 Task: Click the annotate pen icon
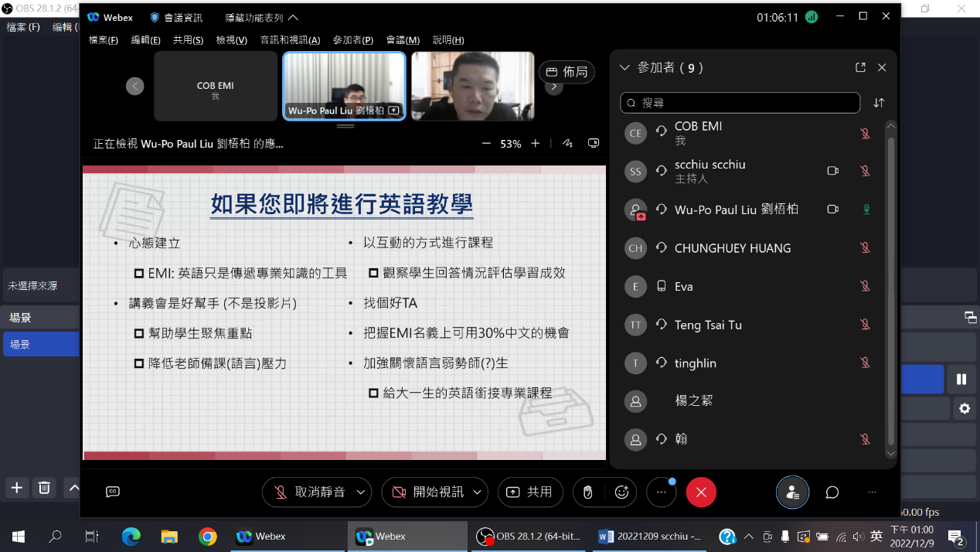tap(567, 143)
